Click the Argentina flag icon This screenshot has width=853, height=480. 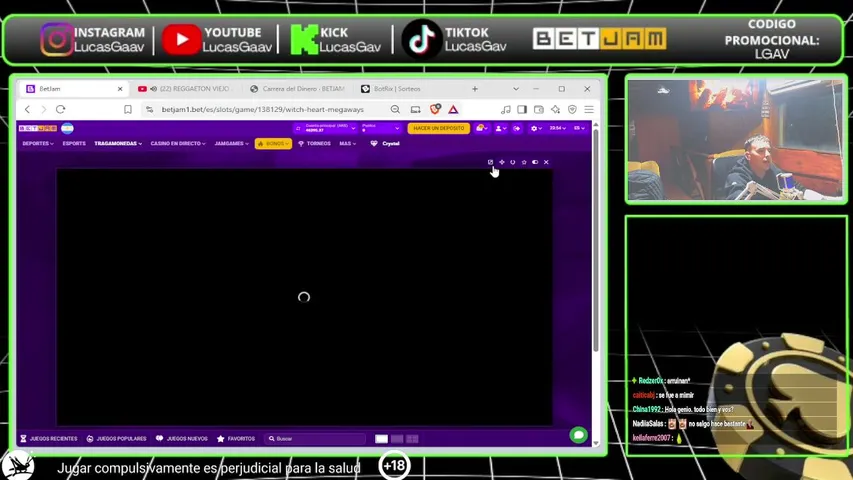point(67,128)
